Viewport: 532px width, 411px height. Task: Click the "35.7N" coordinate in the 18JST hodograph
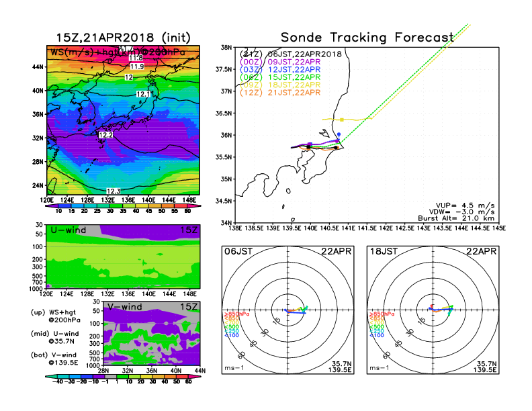click(486, 364)
